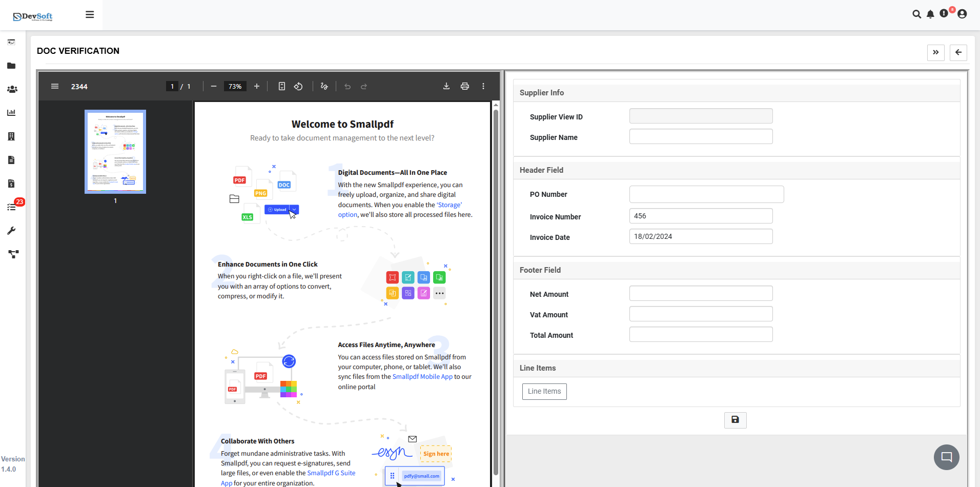Click the fit to page icon
Viewport: 980px width, 487px height.
coord(282,86)
